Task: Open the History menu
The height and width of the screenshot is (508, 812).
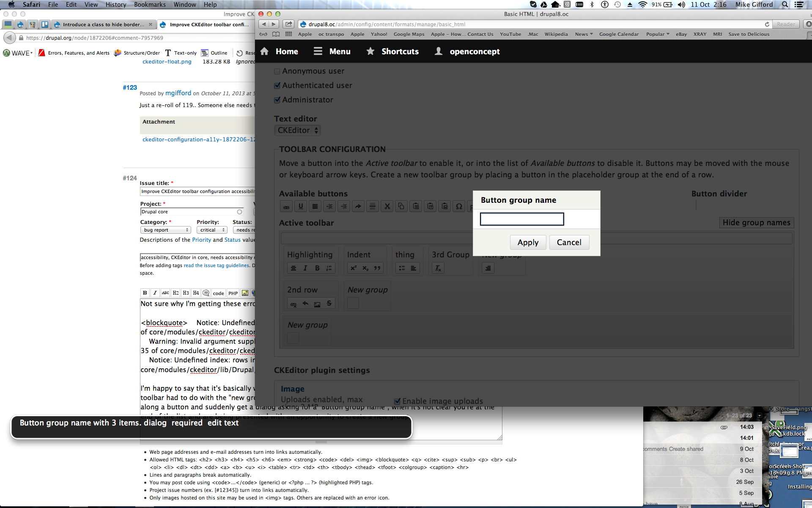Action: 116,5
